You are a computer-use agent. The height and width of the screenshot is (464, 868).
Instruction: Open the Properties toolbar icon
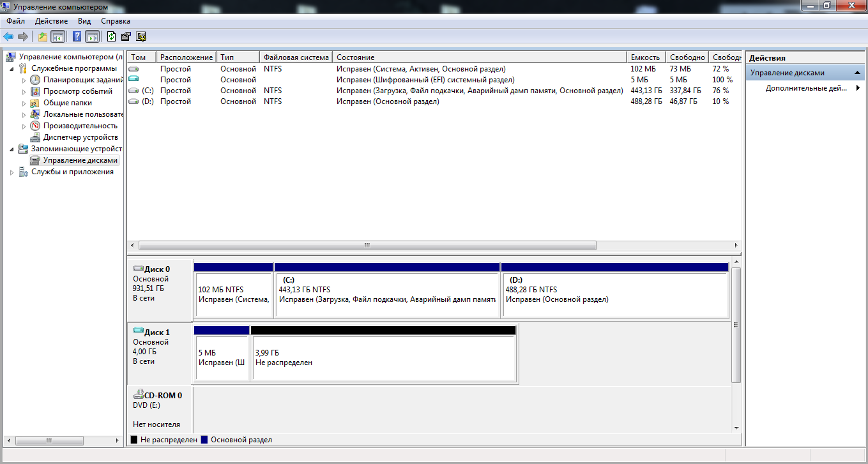126,36
